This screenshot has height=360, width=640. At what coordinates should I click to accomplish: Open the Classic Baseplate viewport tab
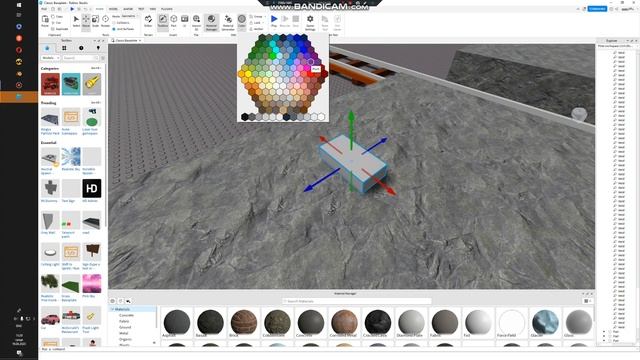pyautogui.click(x=126, y=40)
